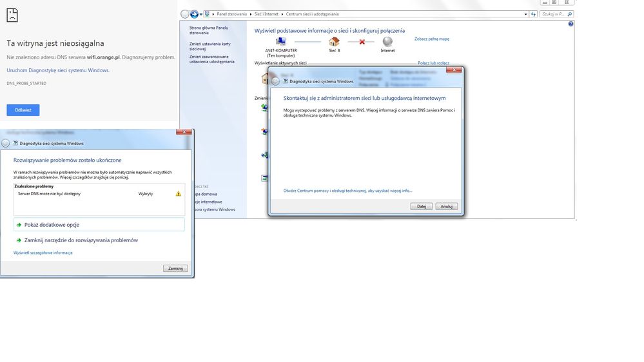Open the Zobacz pełną mapę link
This screenshot has width=644, height=362.
pyautogui.click(x=432, y=39)
